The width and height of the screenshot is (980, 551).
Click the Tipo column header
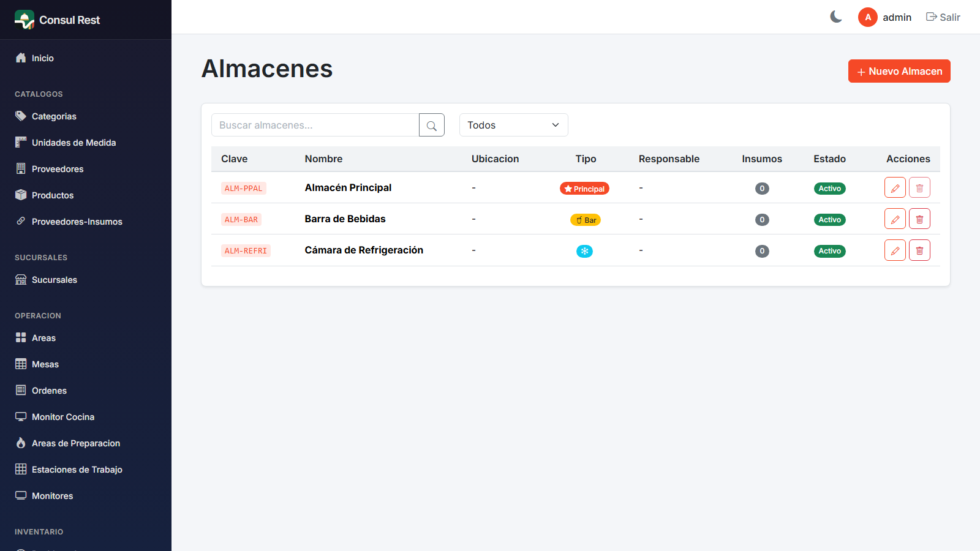[x=586, y=159]
